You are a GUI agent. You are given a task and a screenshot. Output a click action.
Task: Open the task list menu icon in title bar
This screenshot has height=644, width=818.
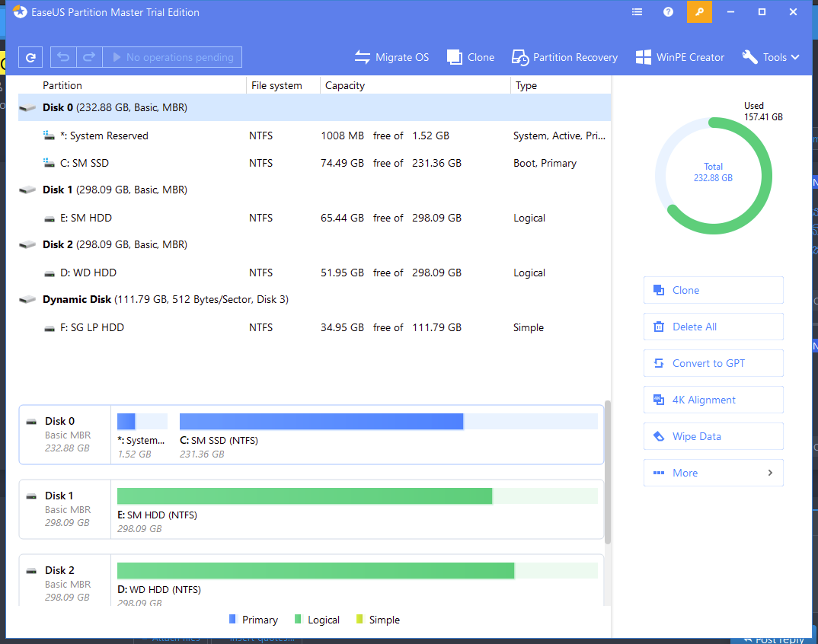[637, 11]
